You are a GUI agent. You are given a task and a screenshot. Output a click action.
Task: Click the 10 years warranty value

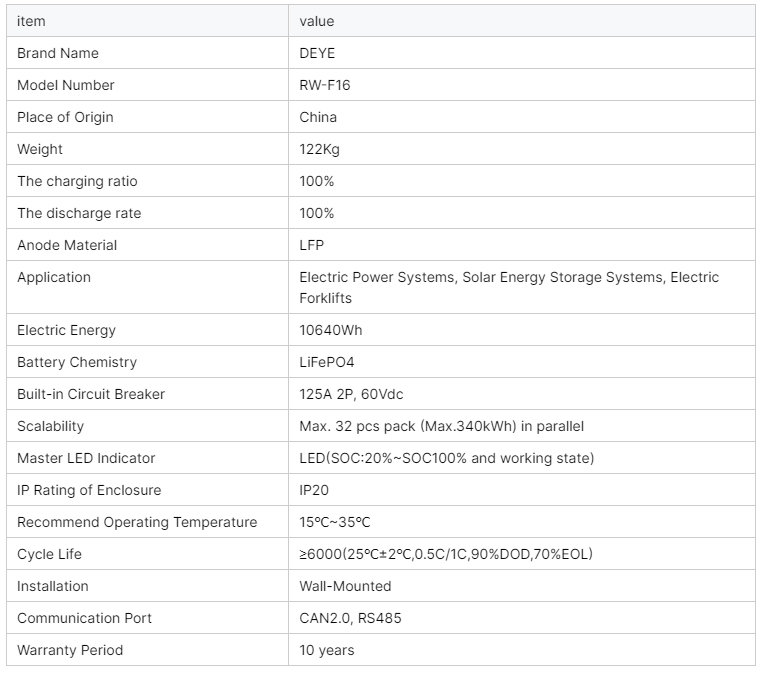tap(327, 650)
